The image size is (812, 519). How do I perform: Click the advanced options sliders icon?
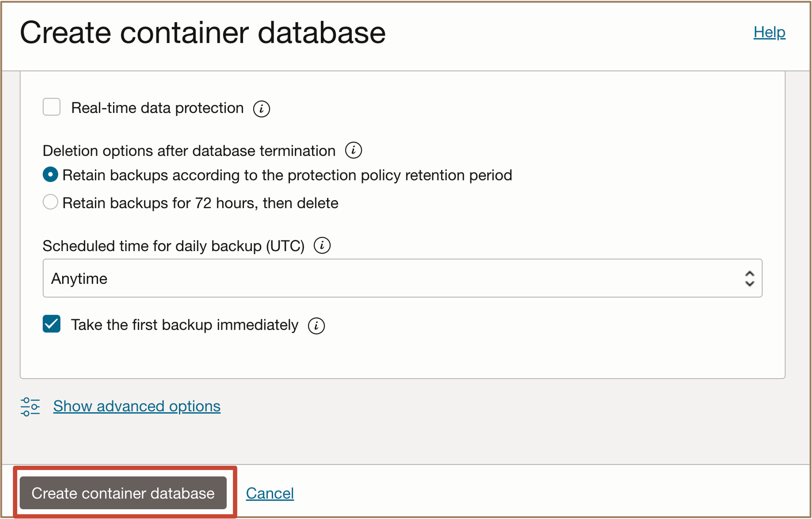[x=30, y=407]
